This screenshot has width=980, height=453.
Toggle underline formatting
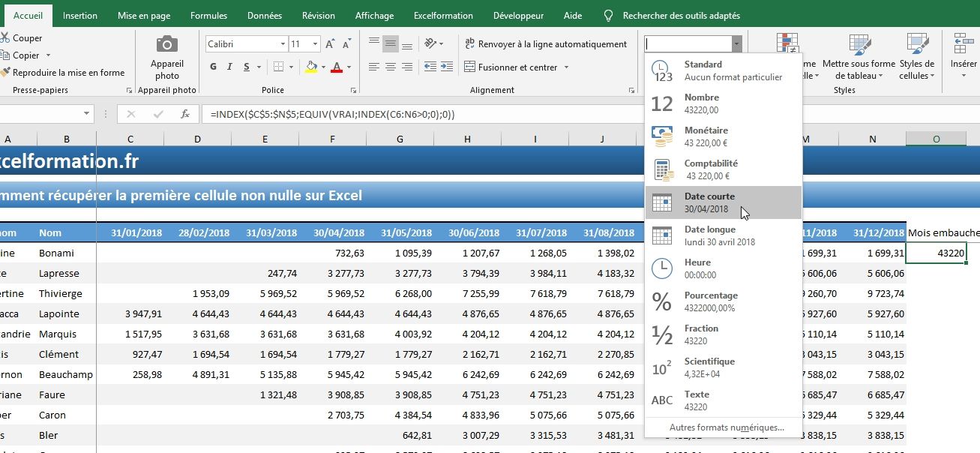[x=246, y=67]
